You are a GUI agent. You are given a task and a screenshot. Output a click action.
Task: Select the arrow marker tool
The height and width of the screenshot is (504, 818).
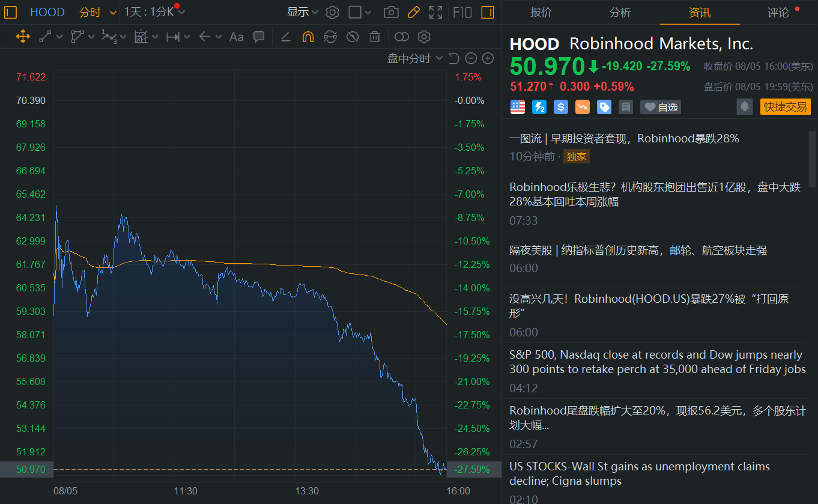pyautogui.click(x=204, y=37)
